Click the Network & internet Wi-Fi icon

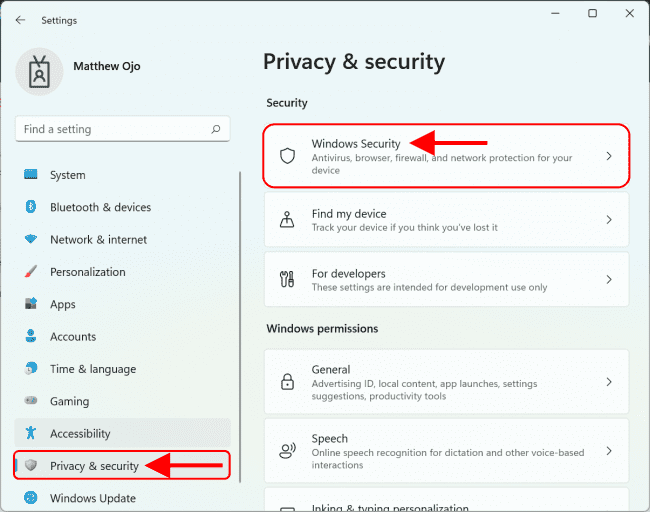tap(31, 240)
